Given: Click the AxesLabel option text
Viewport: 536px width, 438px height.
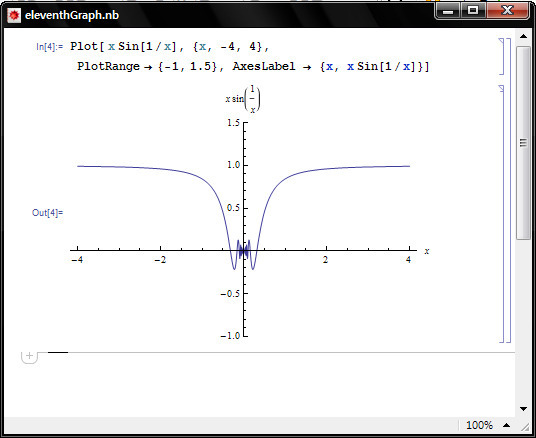Looking at the screenshot, I should [264, 66].
